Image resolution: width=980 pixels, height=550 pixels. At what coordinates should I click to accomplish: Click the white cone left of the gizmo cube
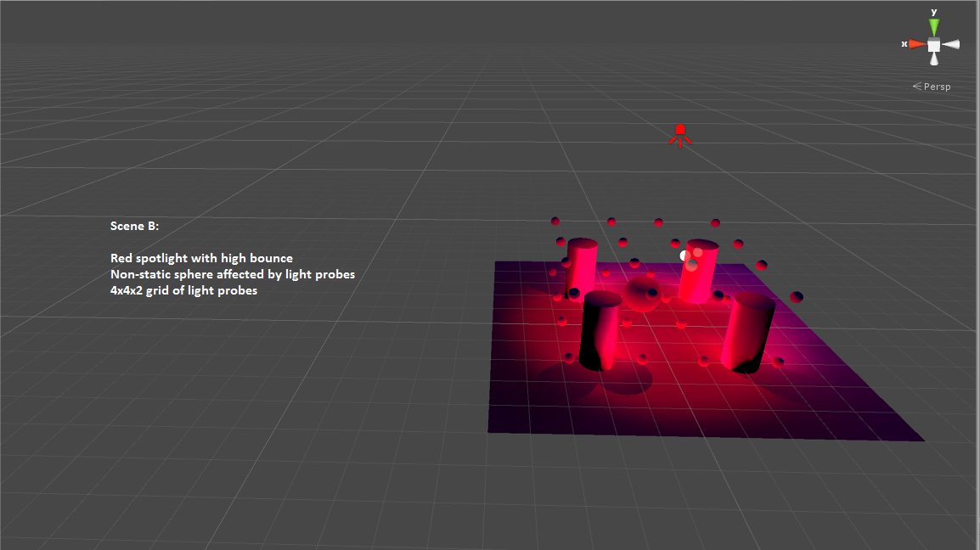tap(953, 43)
